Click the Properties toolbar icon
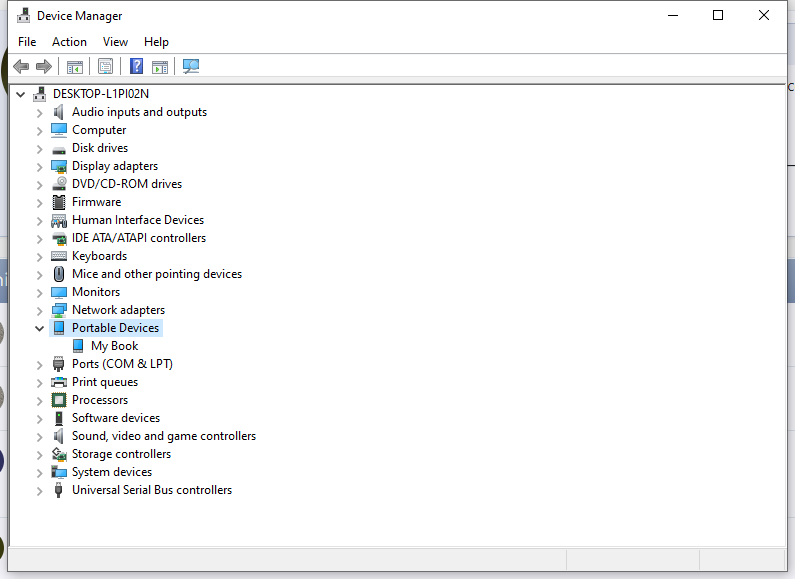795x579 pixels. pyautogui.click(x=105, y=66)
